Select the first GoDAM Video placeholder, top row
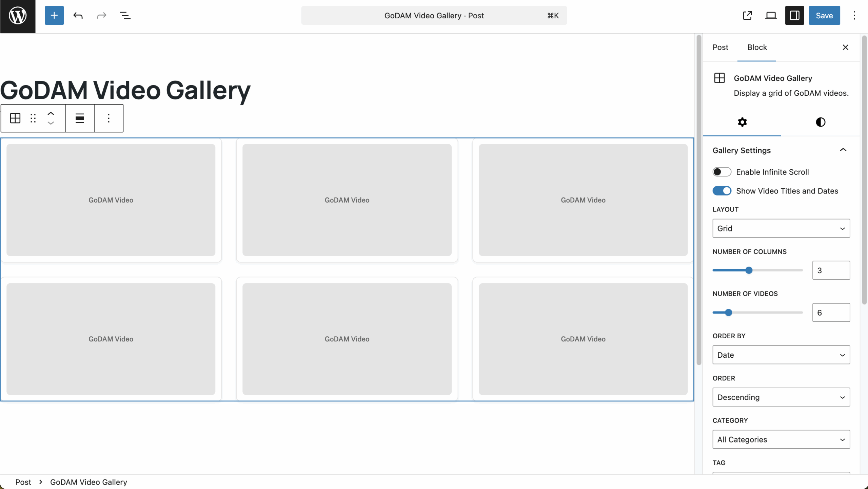This screenshot has height=489, width=868. 111,200
